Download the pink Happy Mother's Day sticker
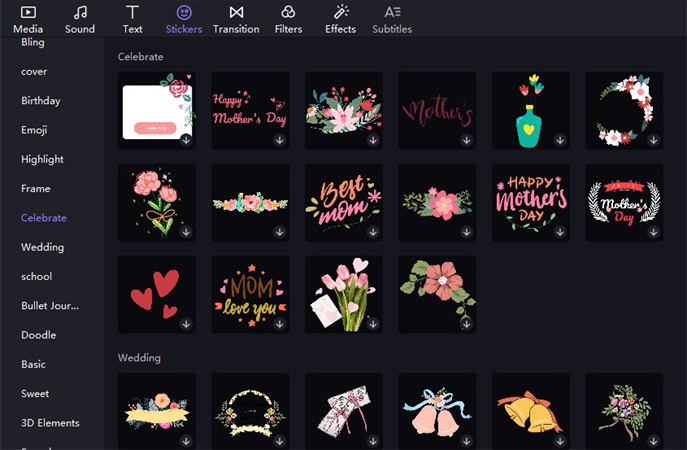 coord(560,232)
